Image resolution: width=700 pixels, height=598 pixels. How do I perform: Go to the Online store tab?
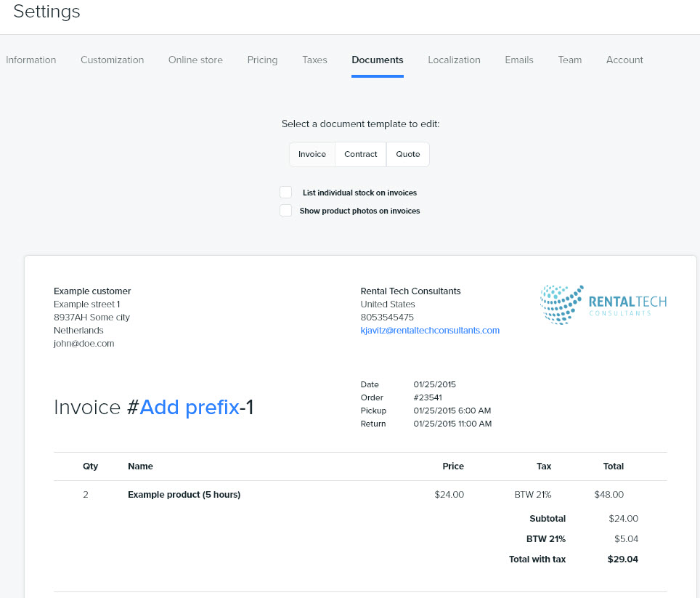pyautogui.click(x=195, y=60)
